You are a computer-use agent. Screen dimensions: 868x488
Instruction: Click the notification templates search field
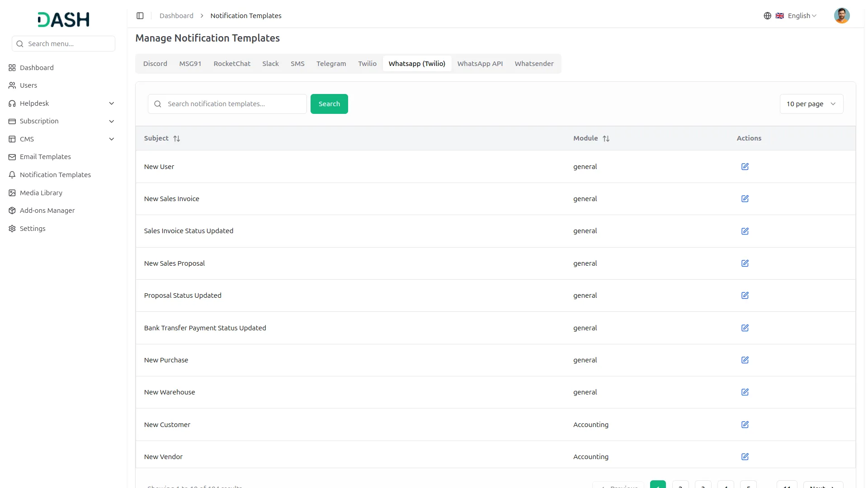(227, 103)
